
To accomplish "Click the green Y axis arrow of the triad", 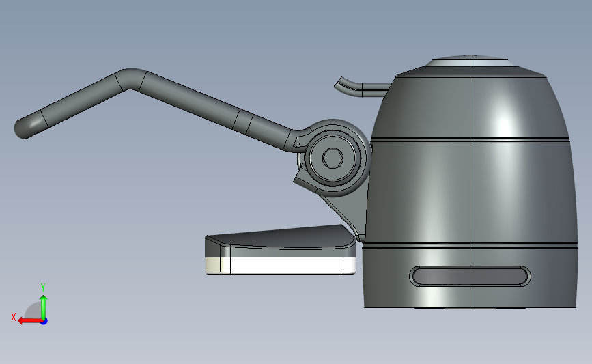I will [44, 307].
